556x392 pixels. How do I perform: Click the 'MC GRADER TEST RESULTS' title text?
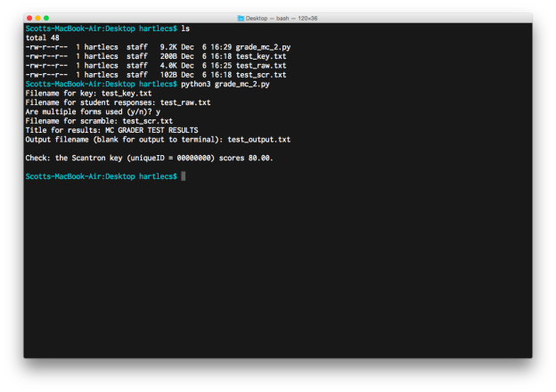tap(151, 130)
